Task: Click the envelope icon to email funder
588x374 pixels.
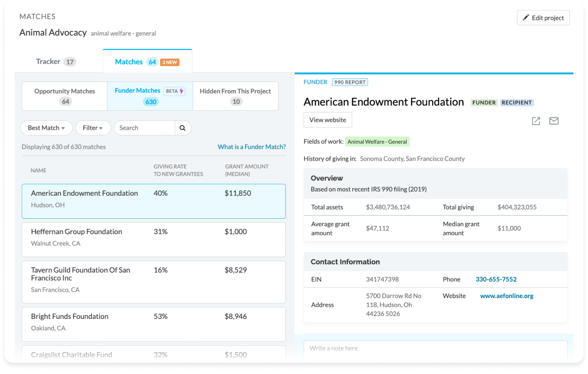Action: pyautogui.click(x=554, y=121)
